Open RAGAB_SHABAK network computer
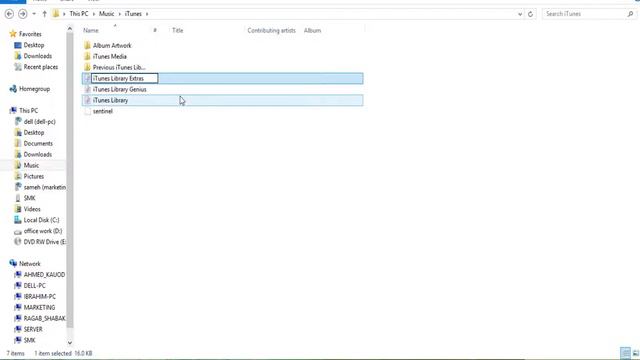This screenshot has width=640, height=360. [x=44, y=318]
